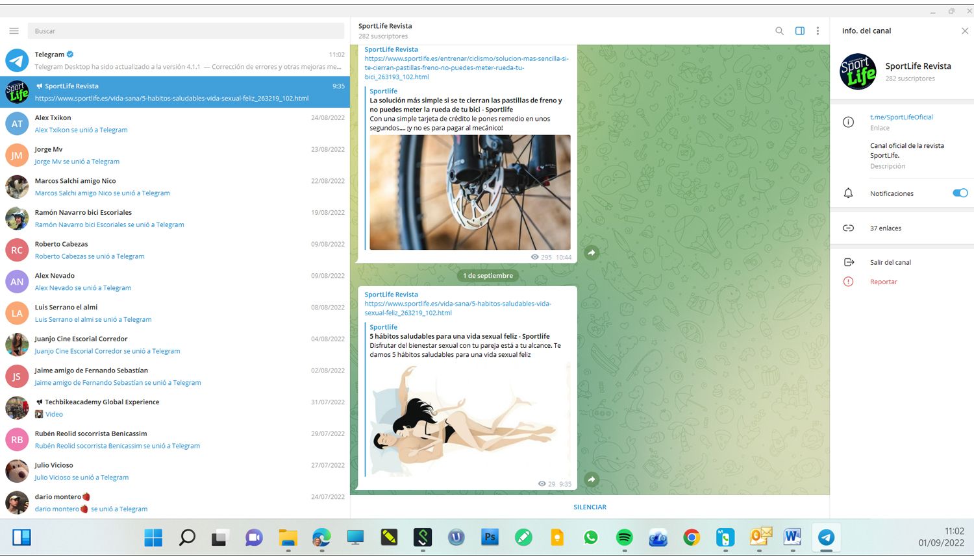Open the 5-habitos-saludables-vida-sexual article link
This screenshot has height=560, width=974.
458,308
